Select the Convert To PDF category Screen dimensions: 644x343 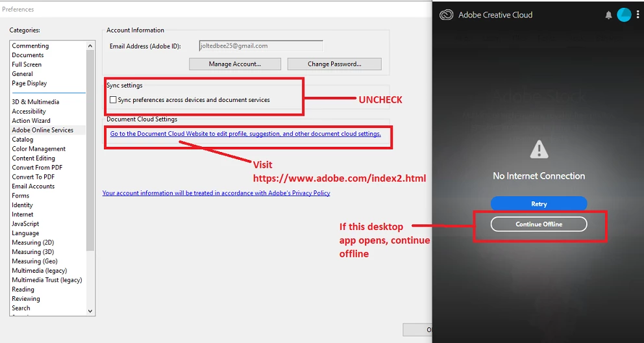tap(33, 177)
